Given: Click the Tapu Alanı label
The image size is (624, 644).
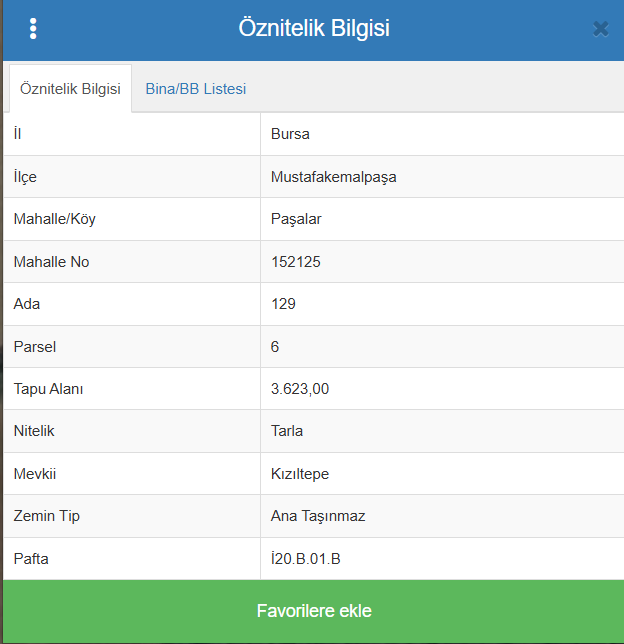Looking at the screenshot, I should (48, 389).
